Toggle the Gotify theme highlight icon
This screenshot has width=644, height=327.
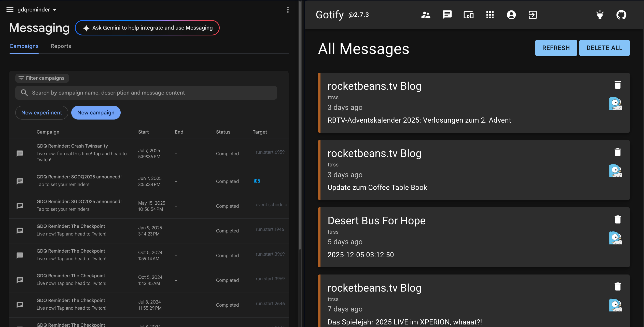pos(600,15)
